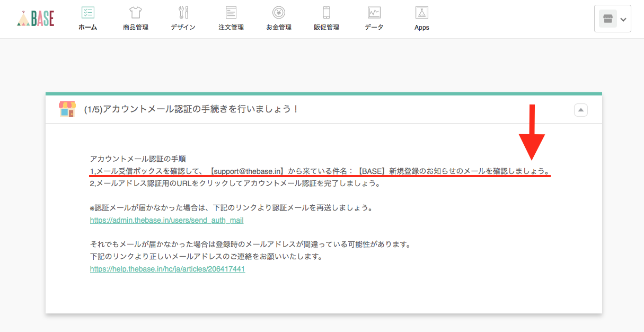Screen dimensions: 644x332
Task: Expand the shop account dropdown chevron
Action: coord(623,19)
